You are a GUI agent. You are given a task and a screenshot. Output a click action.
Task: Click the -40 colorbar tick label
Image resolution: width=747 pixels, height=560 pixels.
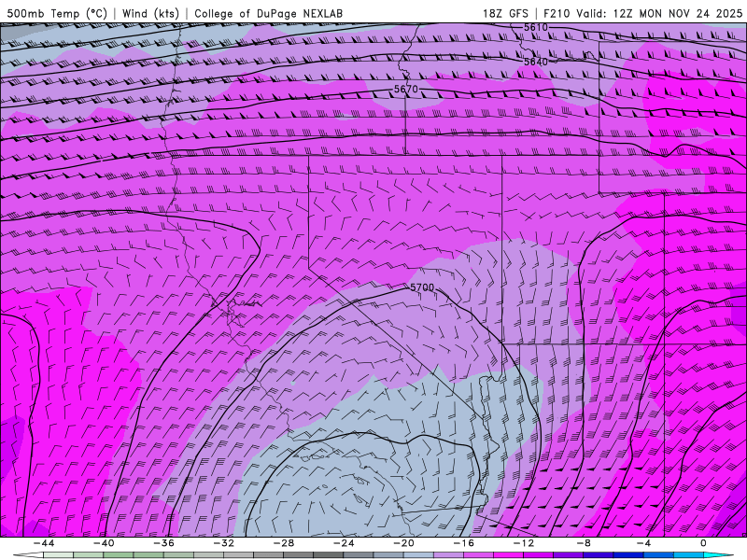104,543
